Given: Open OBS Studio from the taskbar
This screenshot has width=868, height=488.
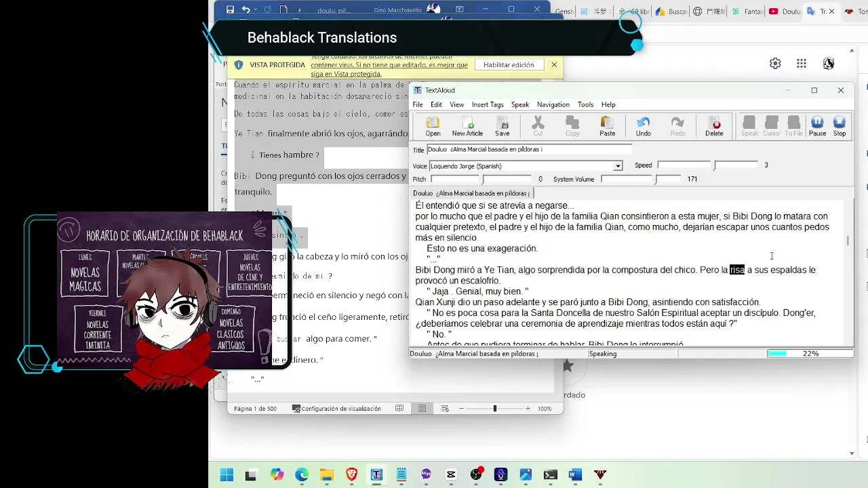Looking at the screenshot, I should tap(476, 474).
